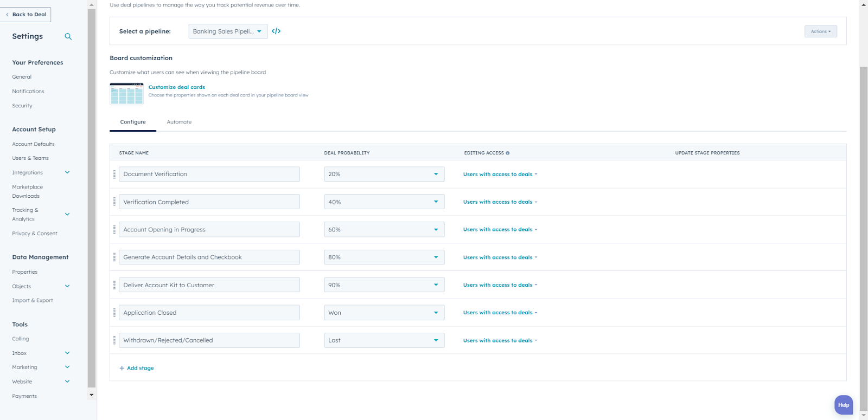Grab the drag handle for Account Opening in Progress

click(x=114, y=229)
